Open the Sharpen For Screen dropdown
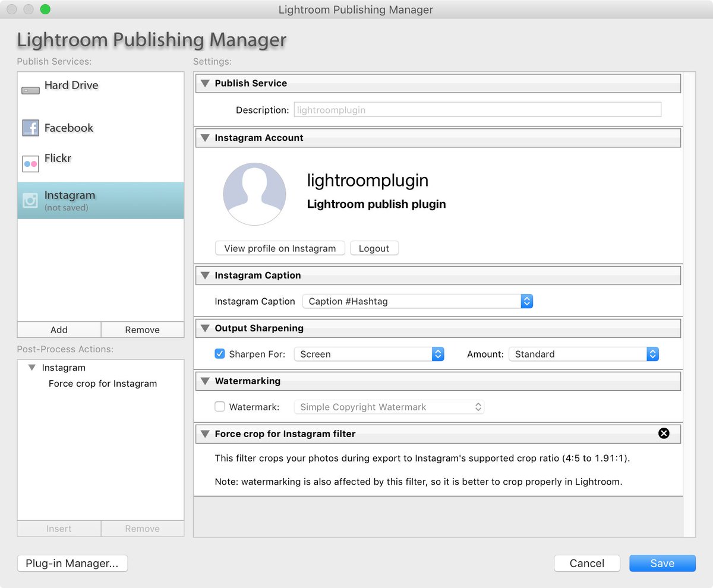Screen dimensions: 713x588 click(369, 354)
